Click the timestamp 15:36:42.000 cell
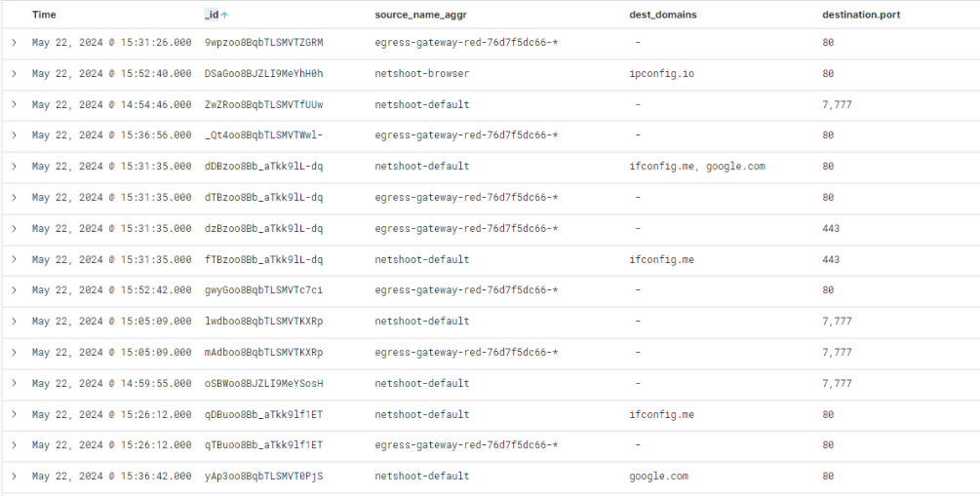980x496 pixels. 111,477
